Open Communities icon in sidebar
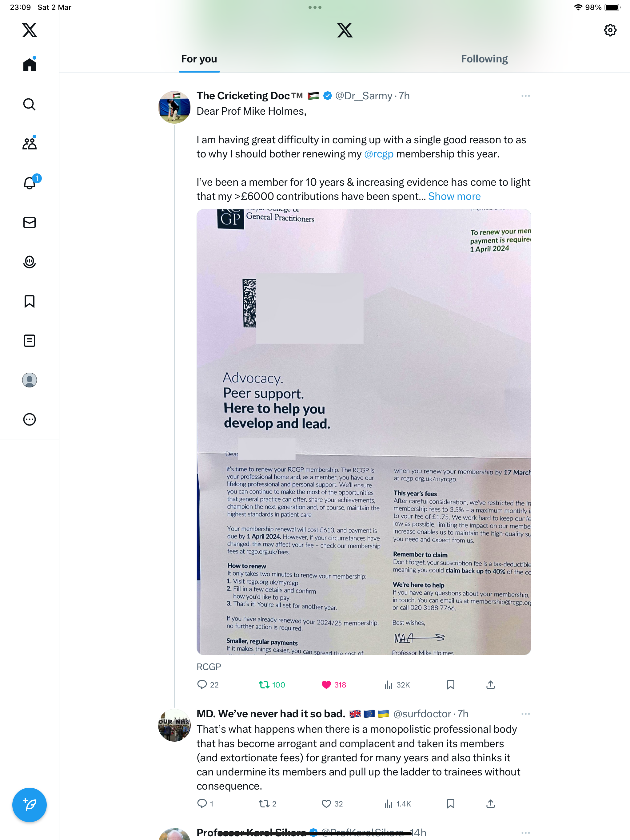The width and height of the screenshot is (630, 840). point(29,144)
